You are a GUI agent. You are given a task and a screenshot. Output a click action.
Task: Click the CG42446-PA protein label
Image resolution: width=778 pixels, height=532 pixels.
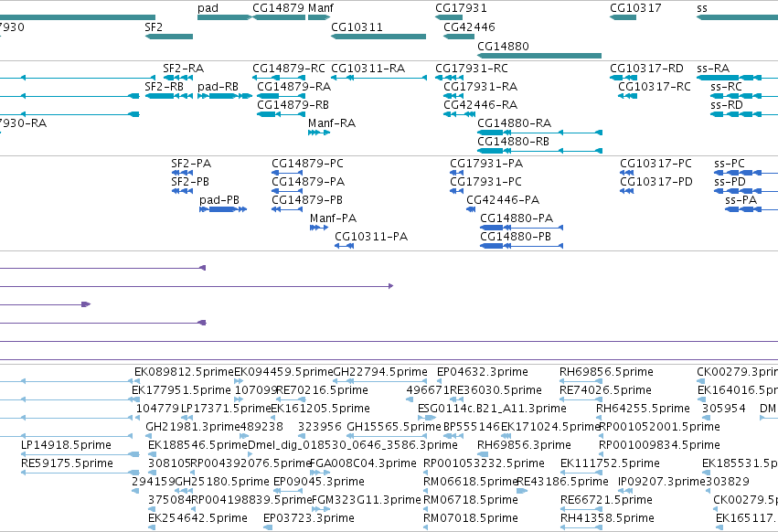point(503,200)
